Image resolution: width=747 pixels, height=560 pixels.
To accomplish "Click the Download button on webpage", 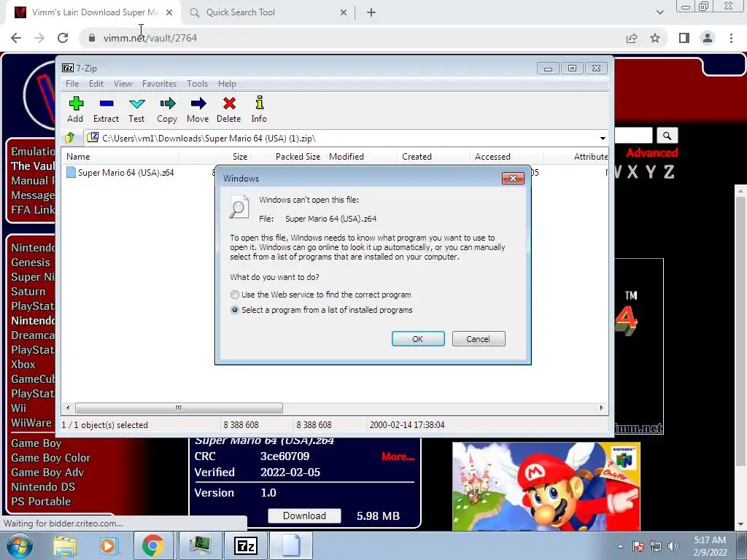I will (x=304, y=516).
